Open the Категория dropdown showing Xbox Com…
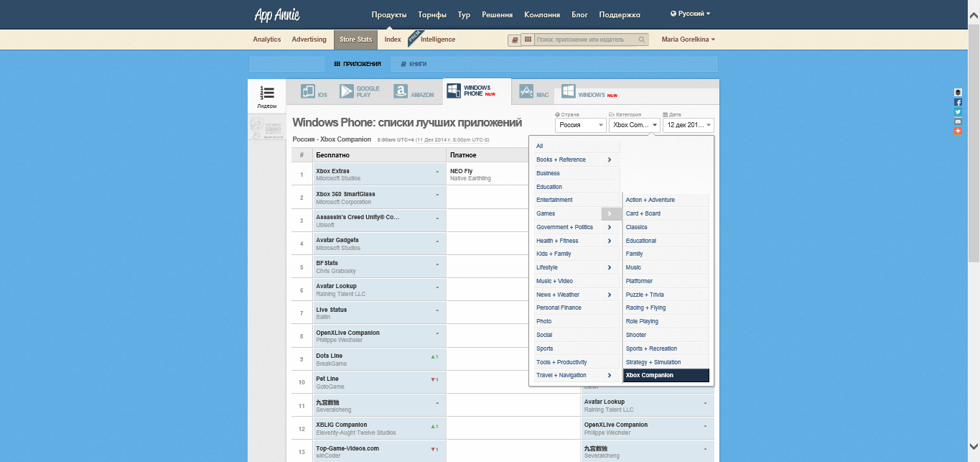The image size is (980, 462). click(x=635, y=125)
